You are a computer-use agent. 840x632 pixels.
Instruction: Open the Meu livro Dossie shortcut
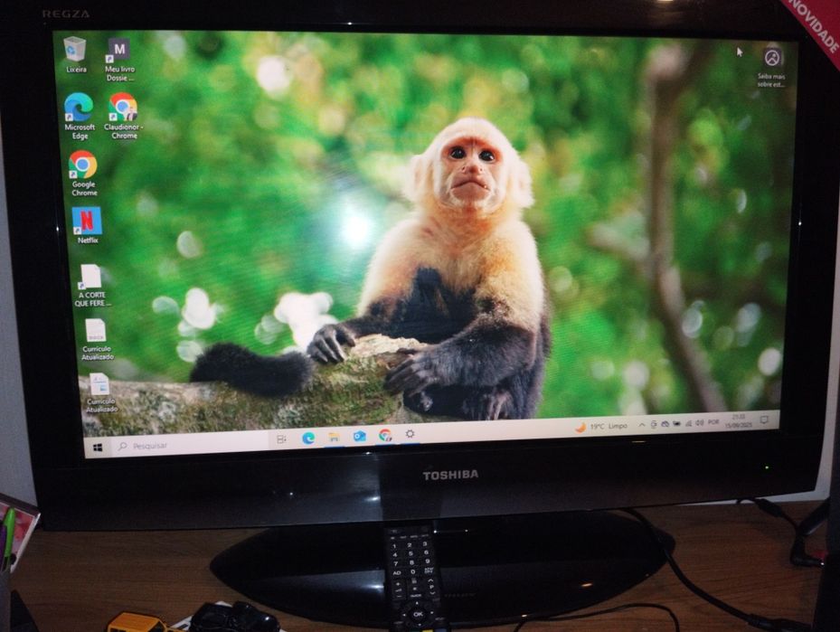click(119, 60)
